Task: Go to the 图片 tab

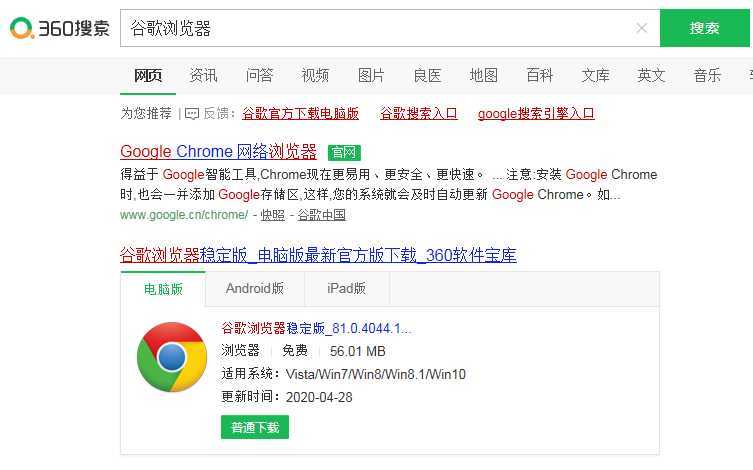Action: click(371, 75)
